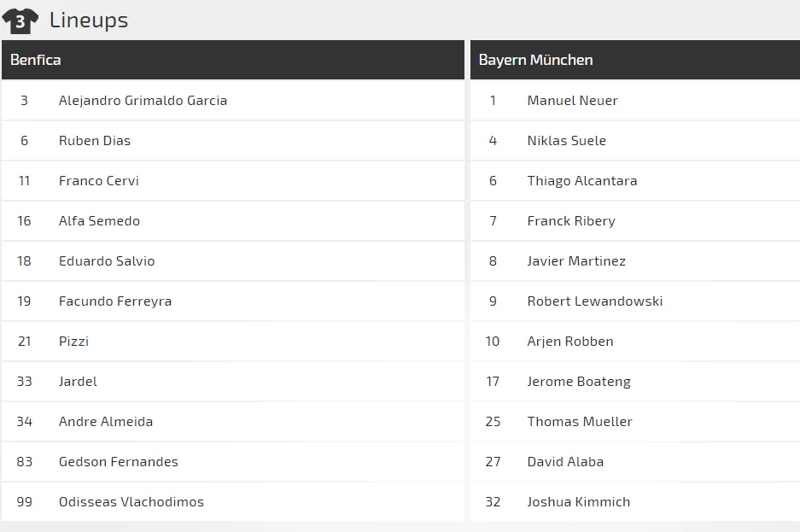Open Gedson Fernandes player details

118,461
